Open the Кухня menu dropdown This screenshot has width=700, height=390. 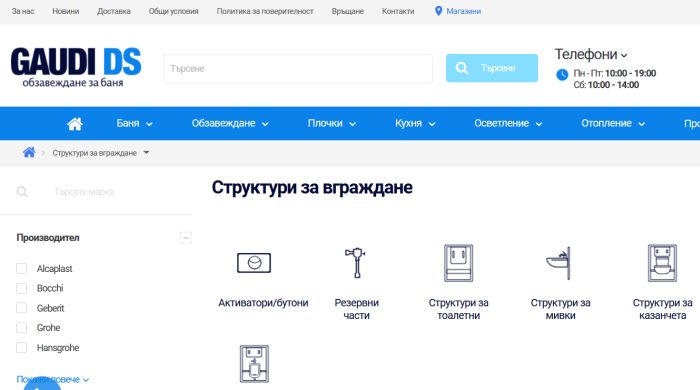pyautogui.click(x=415, y=123)
